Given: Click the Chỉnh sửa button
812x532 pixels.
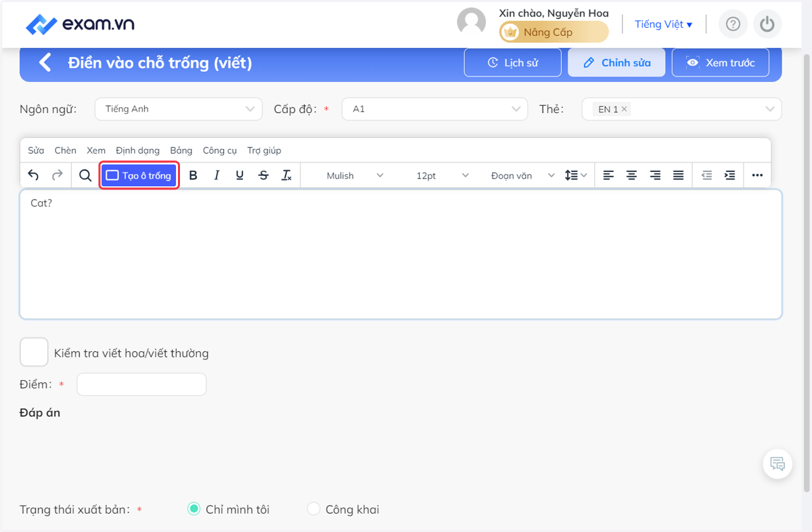Looking at the screenshot, I should [x=616, y=63].
